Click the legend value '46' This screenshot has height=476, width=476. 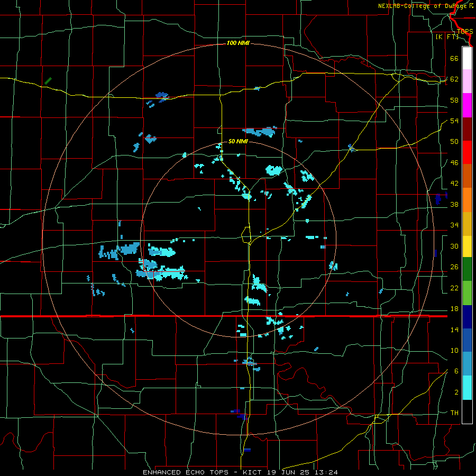coord(454,163)
